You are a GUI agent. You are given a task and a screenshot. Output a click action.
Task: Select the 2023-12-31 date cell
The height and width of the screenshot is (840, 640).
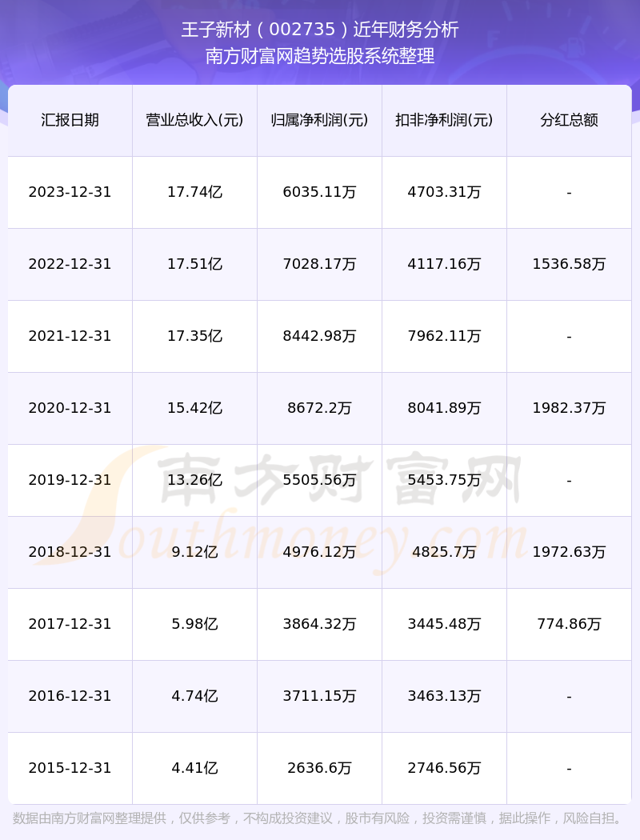[70, 192]
